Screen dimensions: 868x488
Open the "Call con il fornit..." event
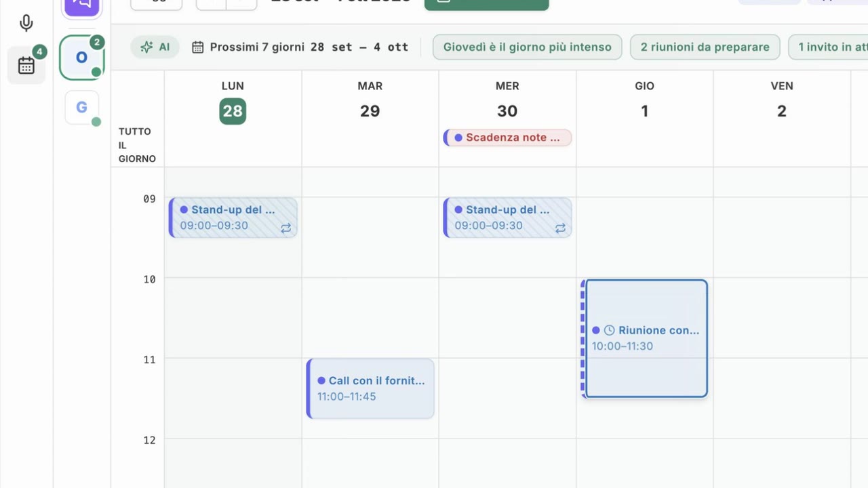coord(370,388)
